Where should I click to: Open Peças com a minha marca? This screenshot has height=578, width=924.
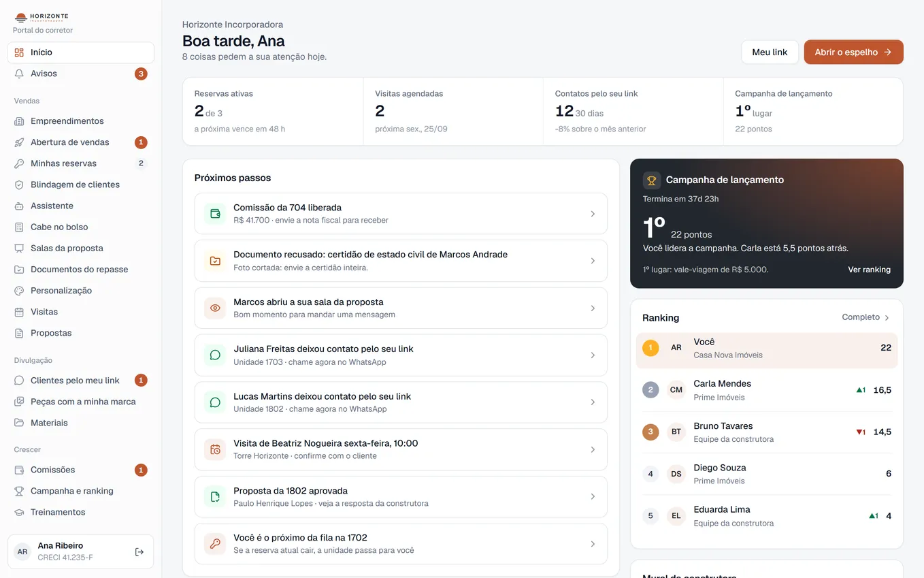tap(81, 402)
